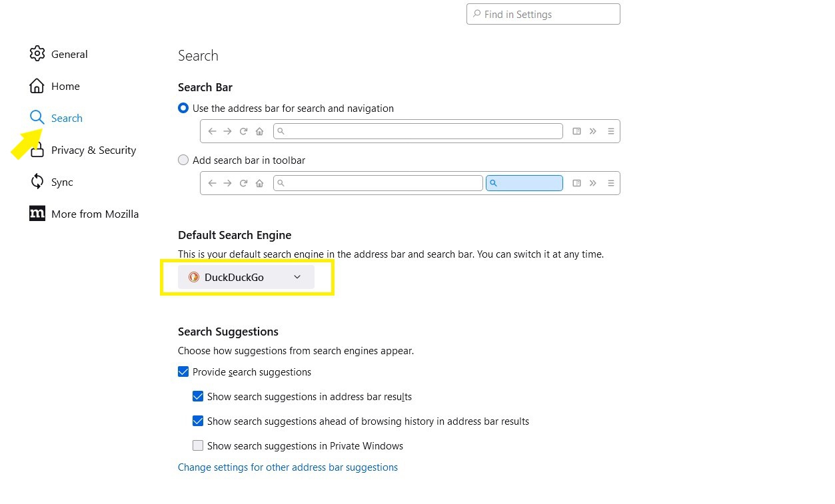Select Use the address bar radio option
835x504 pixels.
[x=183, y=108]
